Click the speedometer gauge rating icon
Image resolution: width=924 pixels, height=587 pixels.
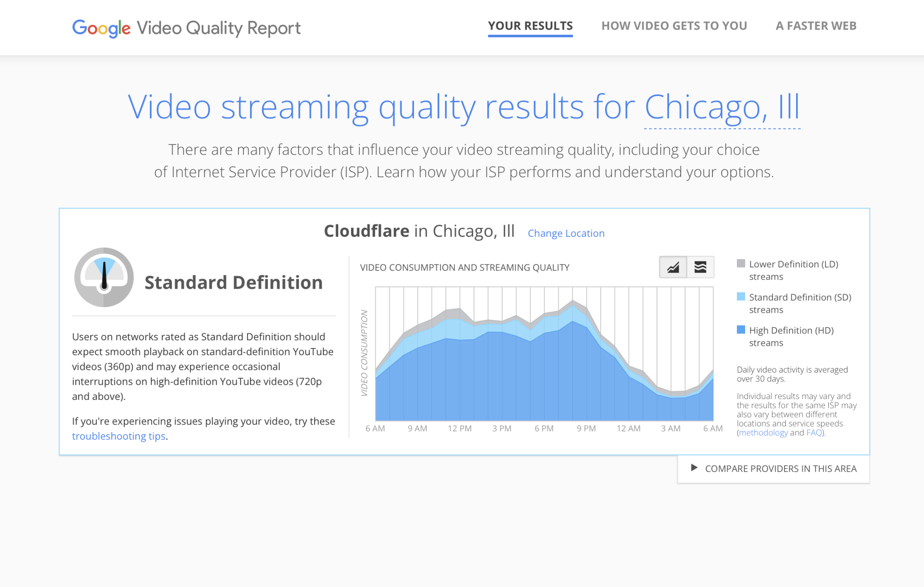[104, 277]
